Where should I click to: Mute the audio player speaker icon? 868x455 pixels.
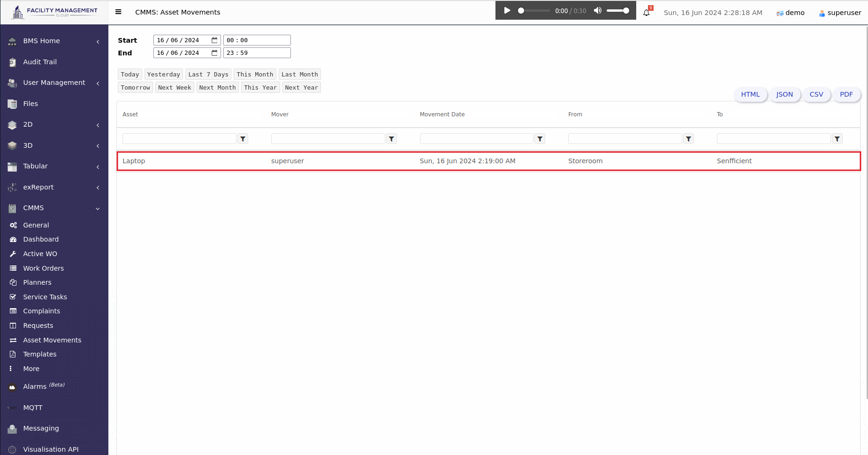(598, 10)
